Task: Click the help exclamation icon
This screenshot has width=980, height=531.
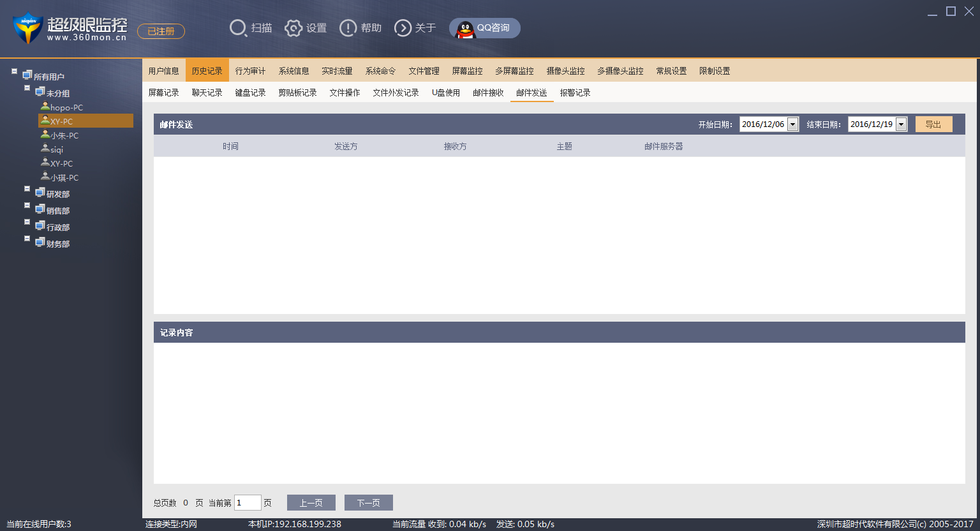Action: point(348,28)
